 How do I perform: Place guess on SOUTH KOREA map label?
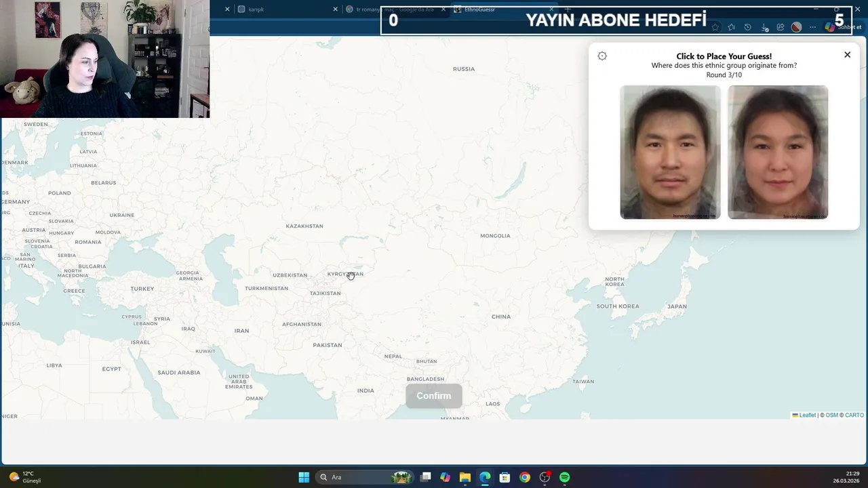(618, 306)
